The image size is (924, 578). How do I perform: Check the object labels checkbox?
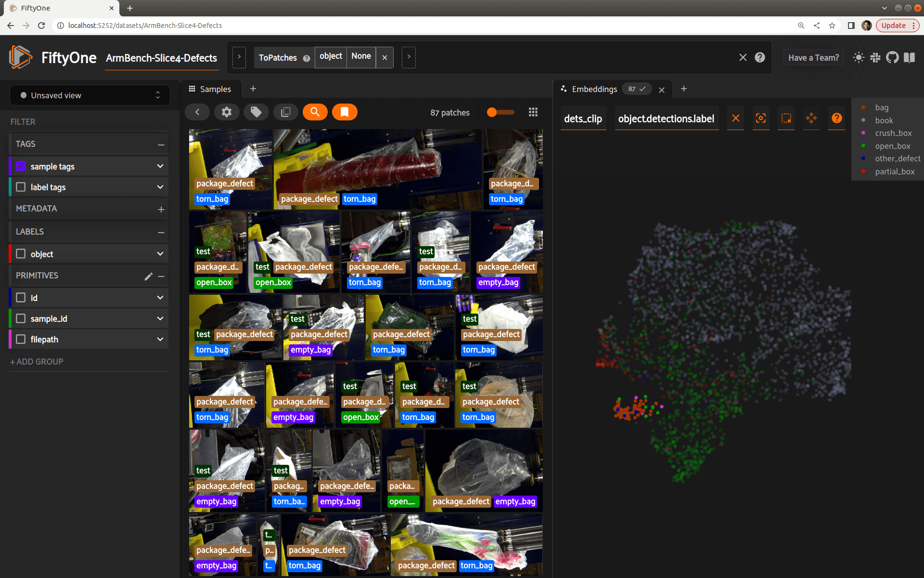tap(21, 254)
